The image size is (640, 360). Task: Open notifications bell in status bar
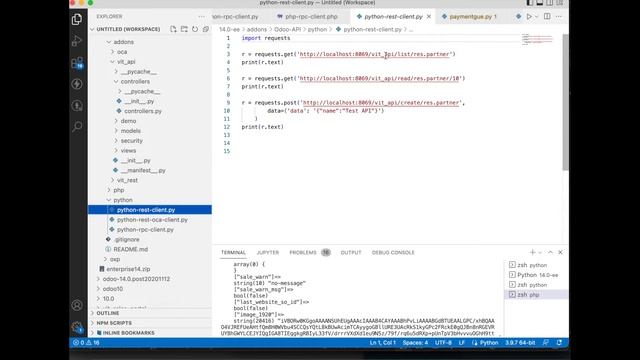tap(559, 342)
